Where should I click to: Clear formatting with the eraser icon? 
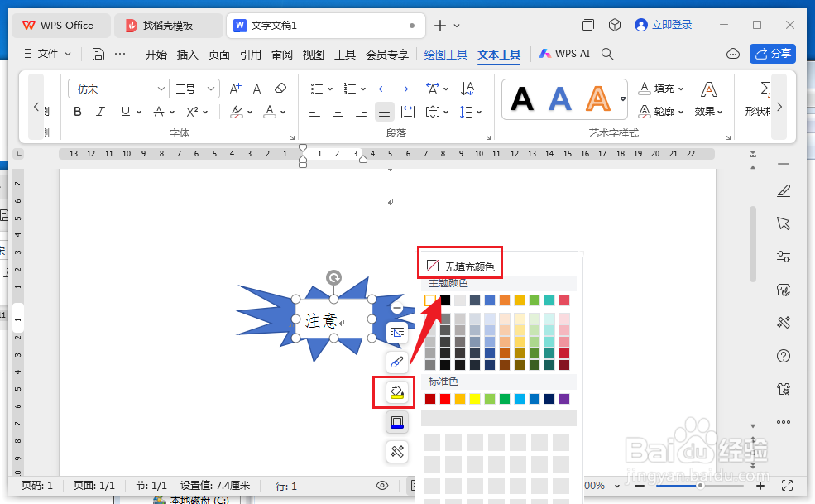281,89
